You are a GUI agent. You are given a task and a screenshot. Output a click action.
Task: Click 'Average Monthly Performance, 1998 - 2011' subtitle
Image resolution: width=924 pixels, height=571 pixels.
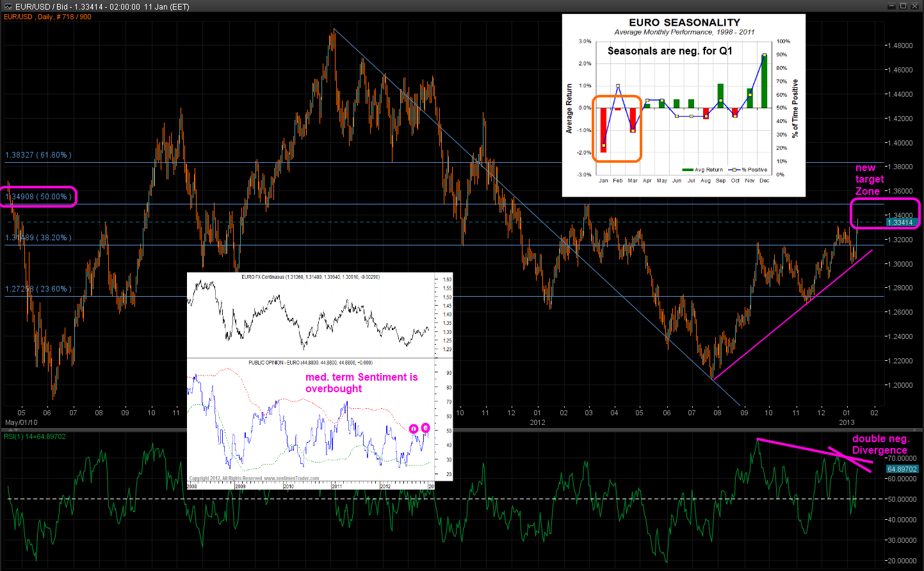pos(685,32)
